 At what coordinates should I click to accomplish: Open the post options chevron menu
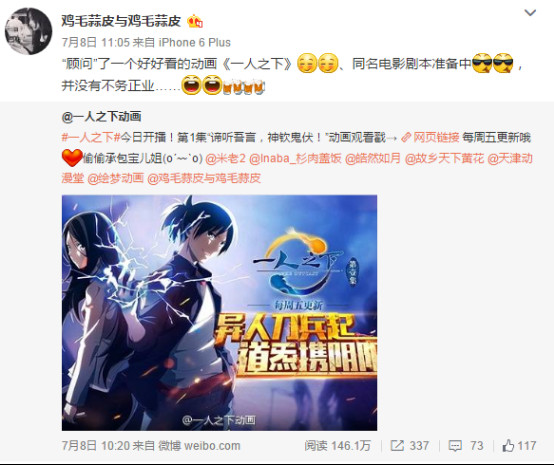point(530,13)
